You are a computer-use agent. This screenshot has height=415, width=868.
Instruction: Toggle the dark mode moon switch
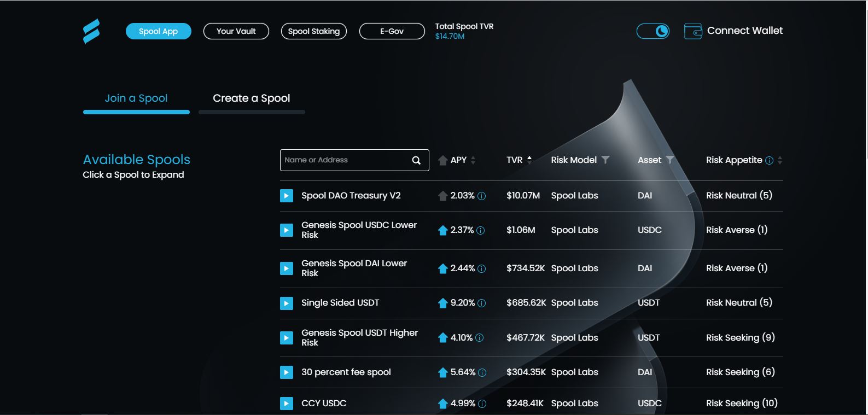(653, 31)
